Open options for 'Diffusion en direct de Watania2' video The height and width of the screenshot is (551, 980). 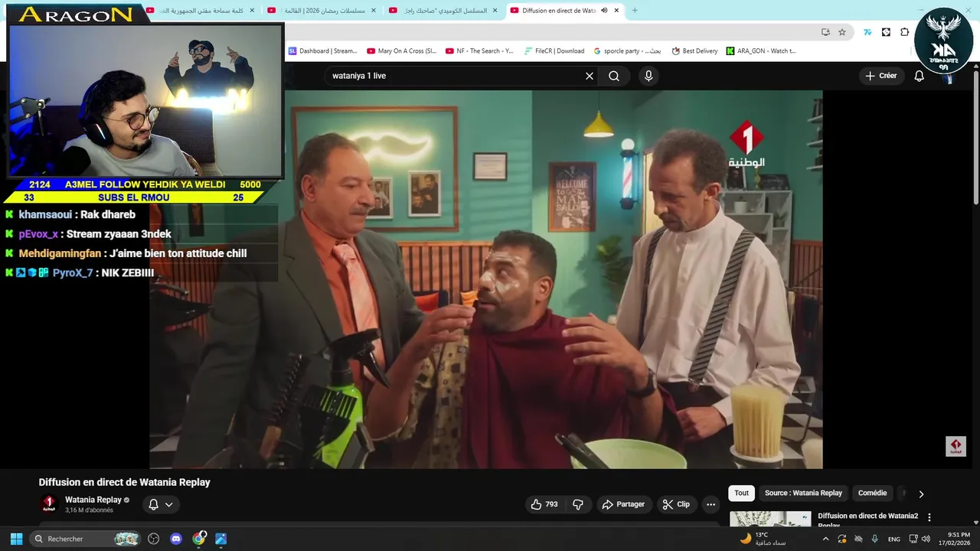point(929,518)
